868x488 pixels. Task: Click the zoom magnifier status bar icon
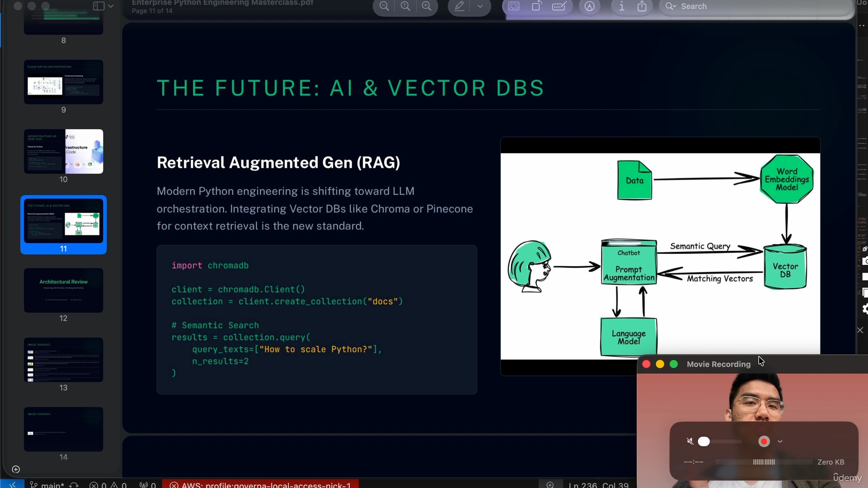click(550, 484)
